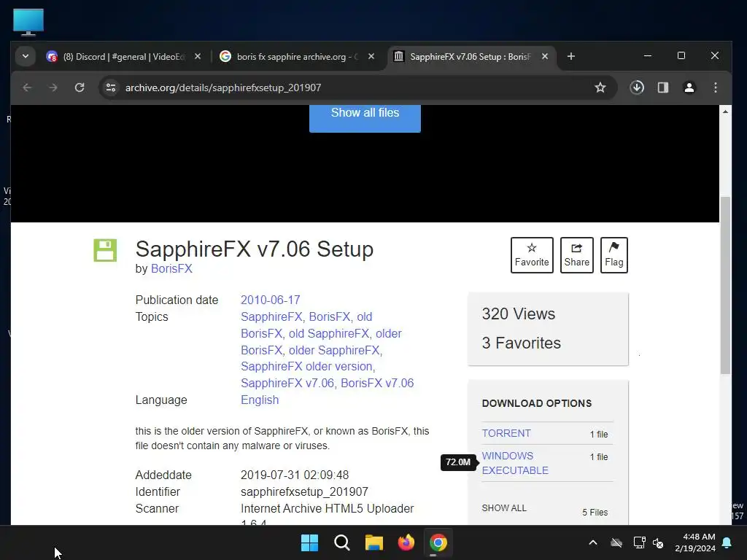This screenshot has height=560, width=747.
Task: Open the 'BorisFX v7.06' topic link
Action: click(x=377, y=383)
